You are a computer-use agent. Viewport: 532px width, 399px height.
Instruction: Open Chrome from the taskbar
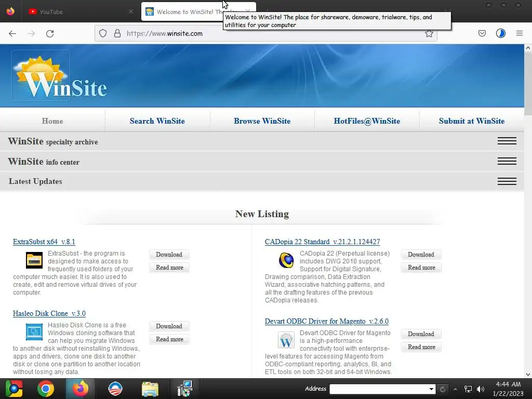46,389
